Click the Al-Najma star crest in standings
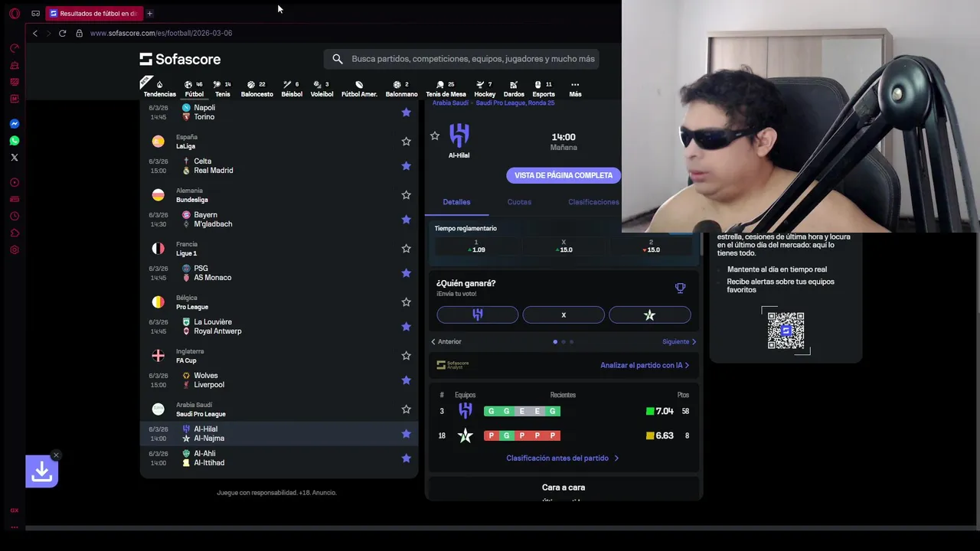 coord(465,435)
